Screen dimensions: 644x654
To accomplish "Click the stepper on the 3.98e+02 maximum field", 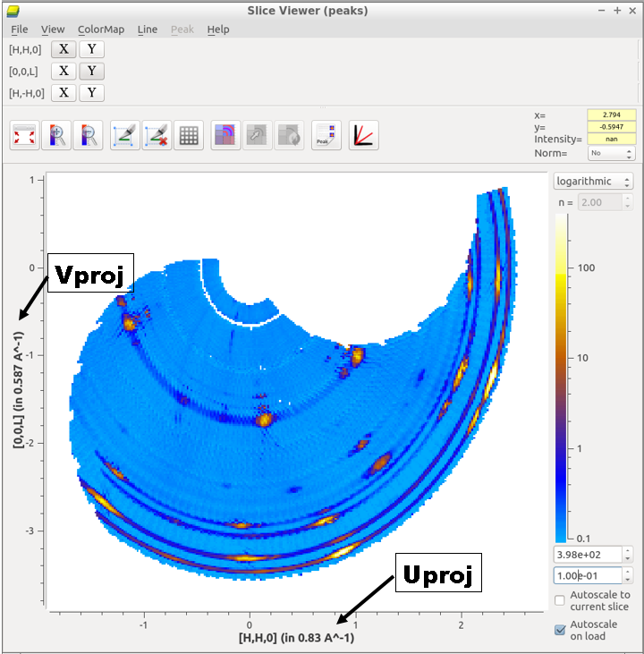I will point(627,555).
